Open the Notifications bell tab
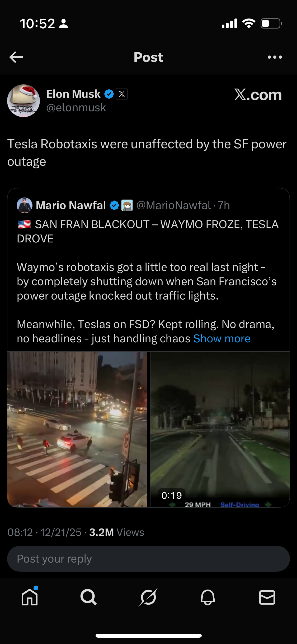Image resolution: width=297 pixels, height=644 pixels. click(208, 597)
